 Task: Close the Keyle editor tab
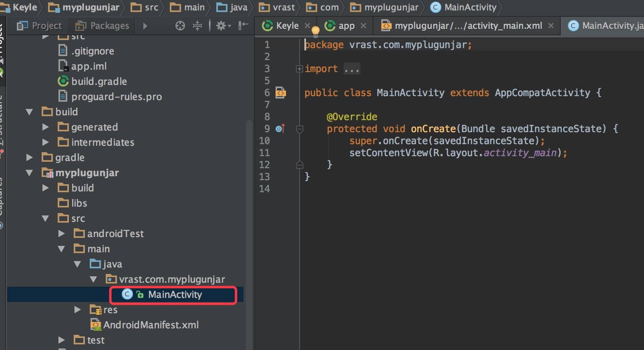[307, 25]
